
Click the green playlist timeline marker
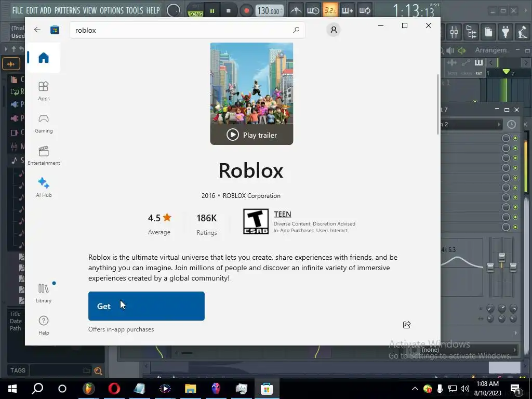pos(506,72)
